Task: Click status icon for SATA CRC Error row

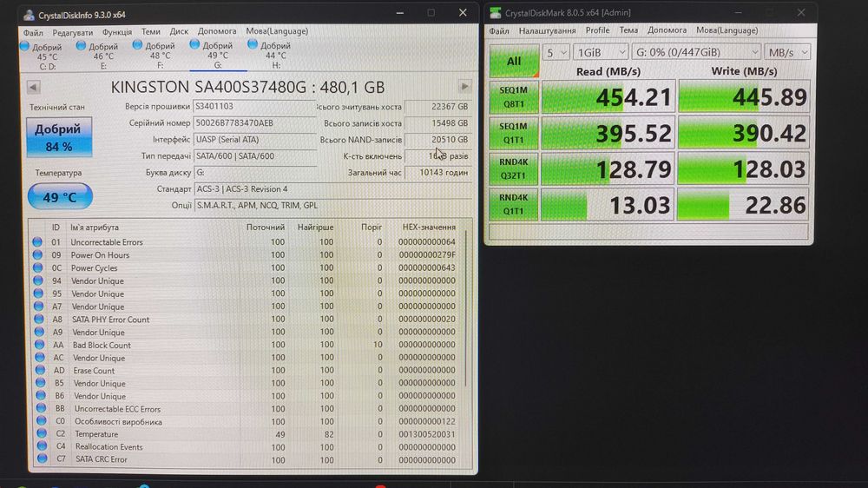Action: click(x=42, y=458)
